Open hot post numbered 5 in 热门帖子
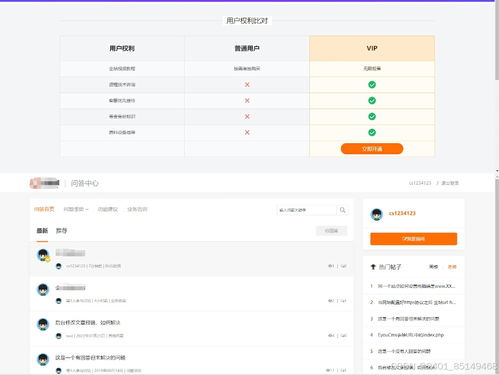Screen dimensions: 499x375 pos(404,351)
